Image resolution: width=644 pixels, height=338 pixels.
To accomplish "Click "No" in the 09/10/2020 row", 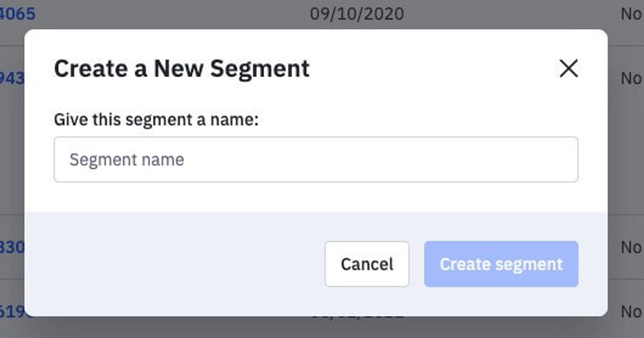I will pos(631,14).
